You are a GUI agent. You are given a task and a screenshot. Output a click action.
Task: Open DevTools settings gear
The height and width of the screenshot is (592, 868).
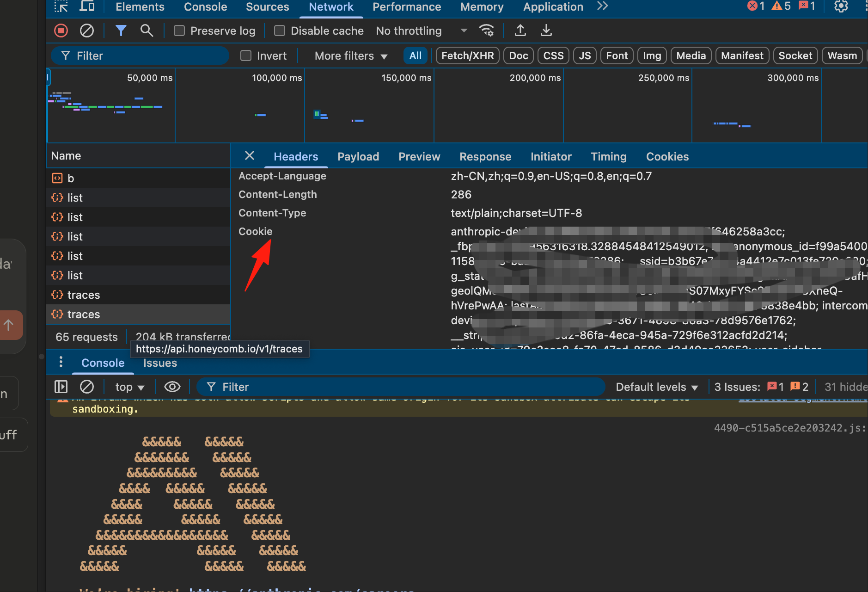[x=841, y=6]
